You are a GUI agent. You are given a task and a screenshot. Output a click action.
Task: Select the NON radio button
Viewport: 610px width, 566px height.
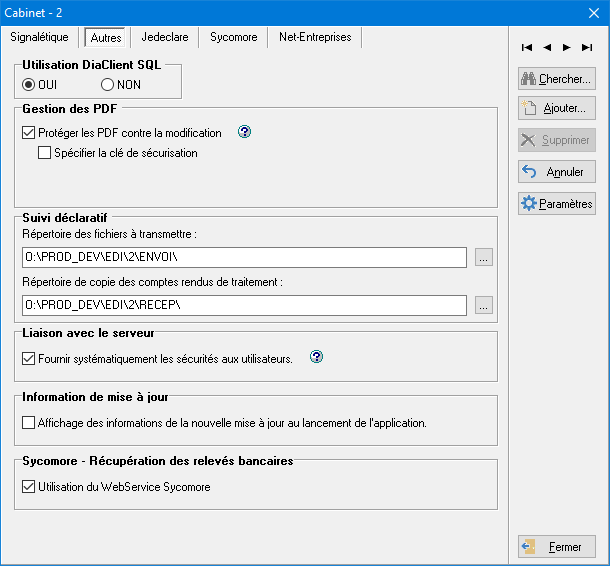coord(107,85)
